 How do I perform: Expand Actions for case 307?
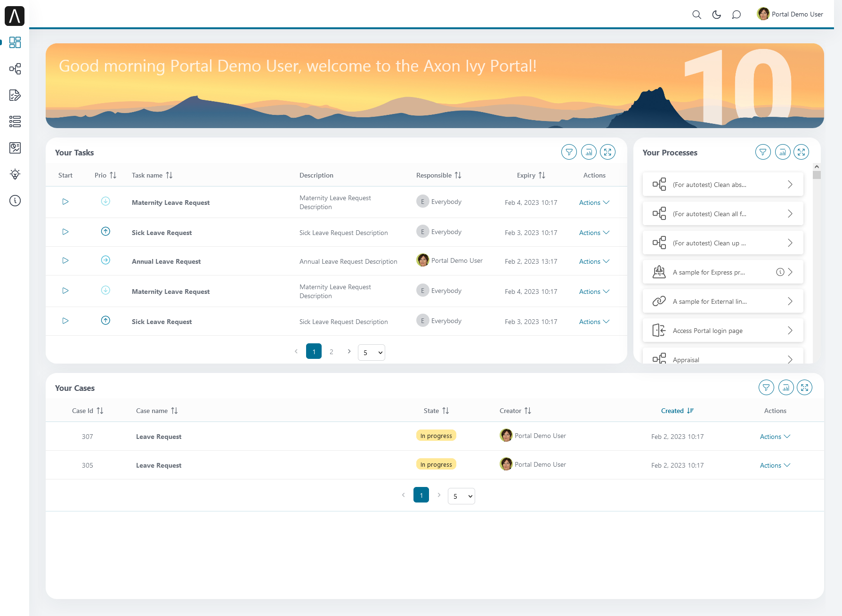coord(775,437)
